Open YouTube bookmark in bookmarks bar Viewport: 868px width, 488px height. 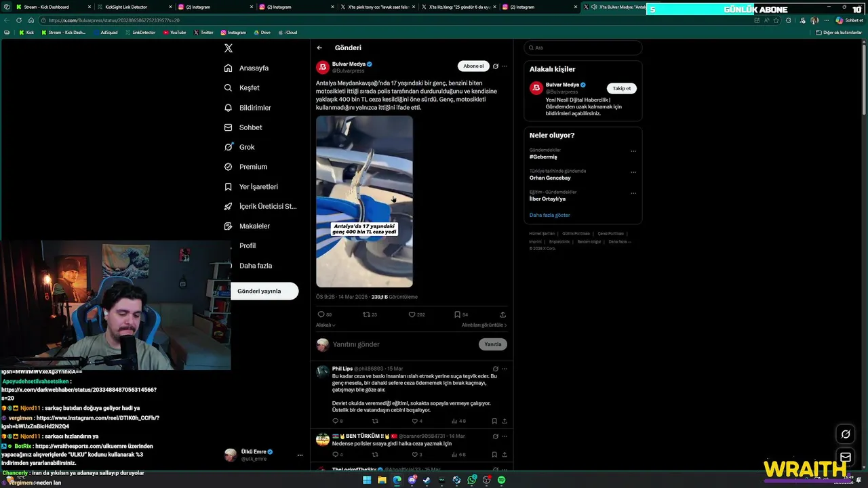[x=175, y=33]
